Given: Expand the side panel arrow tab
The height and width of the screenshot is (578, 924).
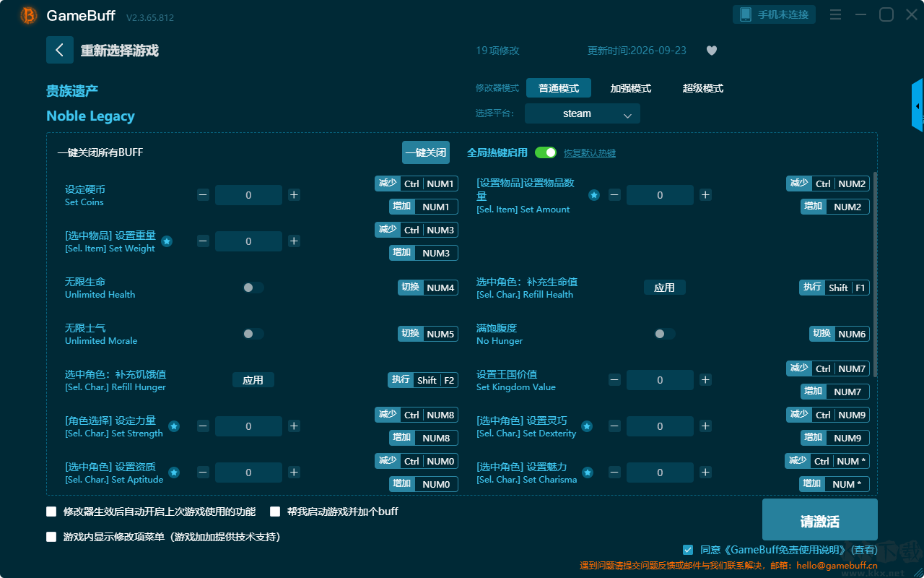Looking at the screenshot, I should (x=918, y=105).
